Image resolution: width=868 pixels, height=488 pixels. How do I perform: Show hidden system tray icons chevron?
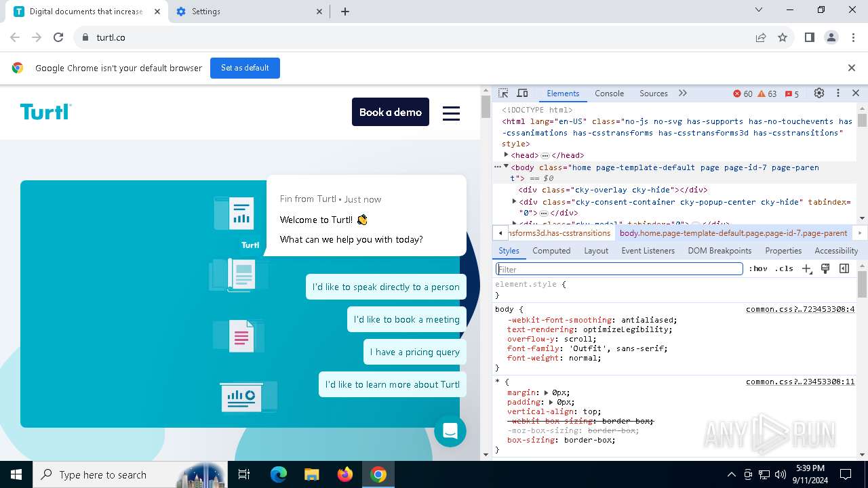pyautogui.click(x=731, y=474)
